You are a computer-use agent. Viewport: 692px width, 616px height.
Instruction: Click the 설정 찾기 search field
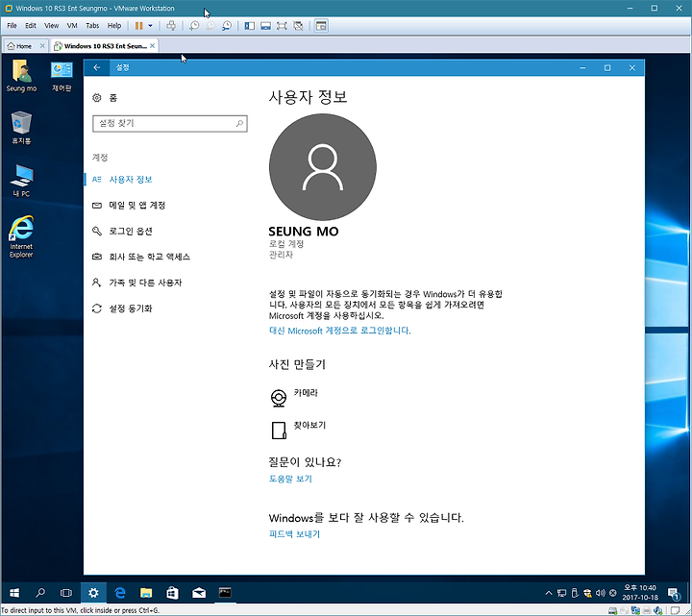[170, 124]
